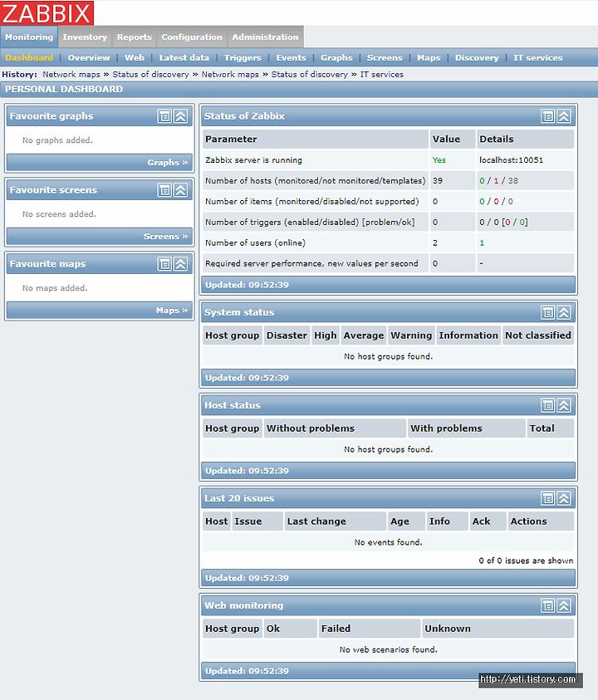Open the Last 20 issues widget menu icon
Image resolution: width=598 pixels, height=700 pixels.
coord(548,498)
